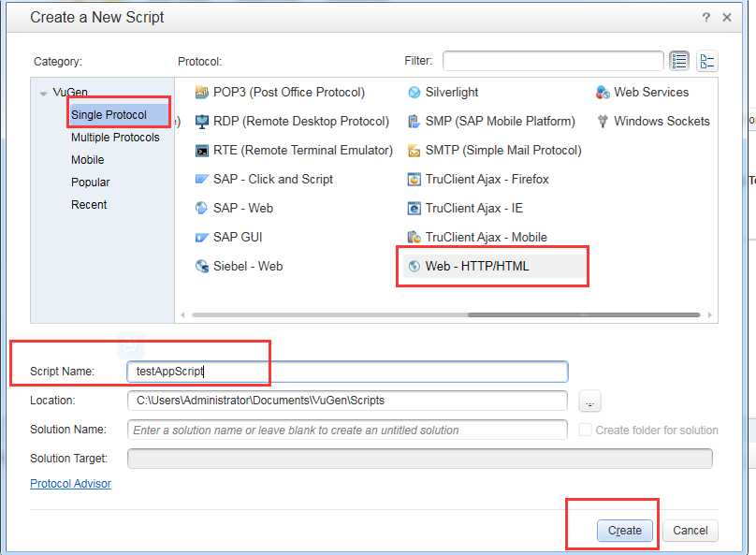Select Multiple Protocols category

115,138
